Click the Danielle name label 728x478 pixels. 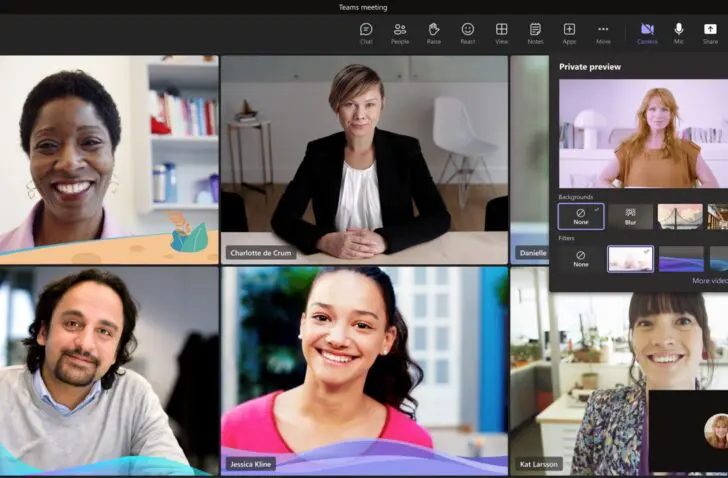tap(533, 253)
